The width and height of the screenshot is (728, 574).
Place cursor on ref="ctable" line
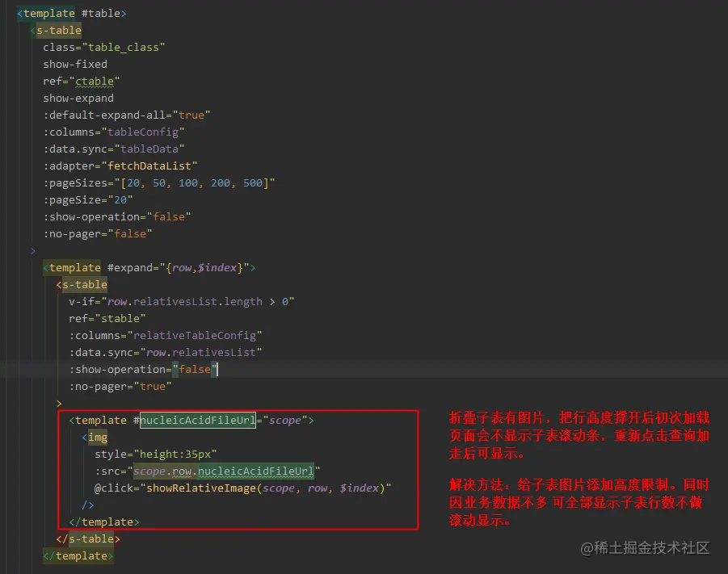(82, 82)
